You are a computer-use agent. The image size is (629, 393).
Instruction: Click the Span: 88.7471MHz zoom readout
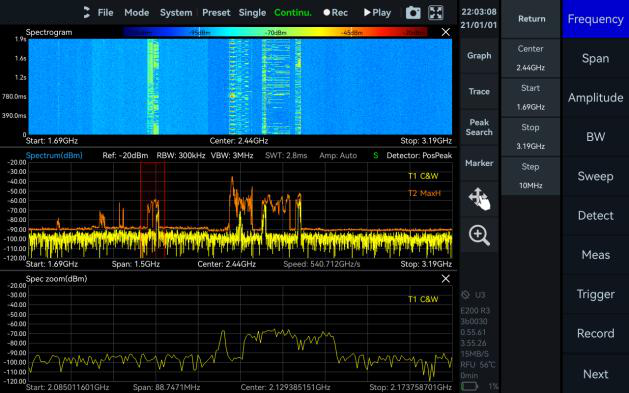click(166, 387)
